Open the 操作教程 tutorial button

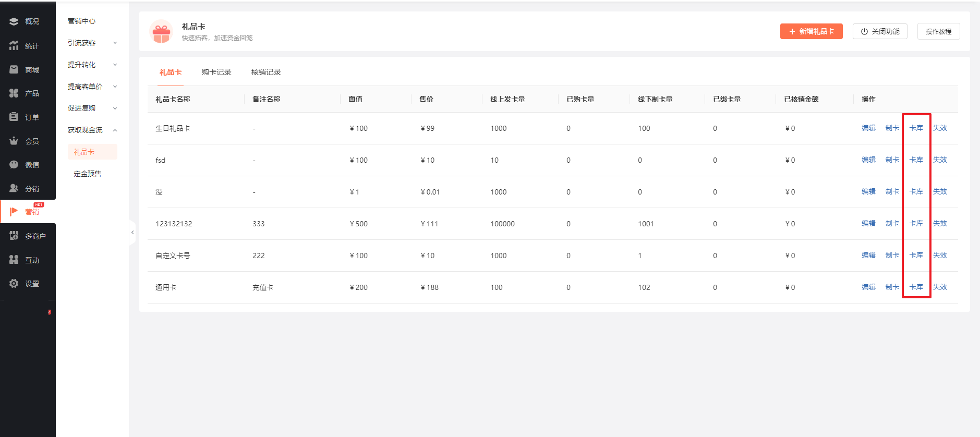point(938,31)
